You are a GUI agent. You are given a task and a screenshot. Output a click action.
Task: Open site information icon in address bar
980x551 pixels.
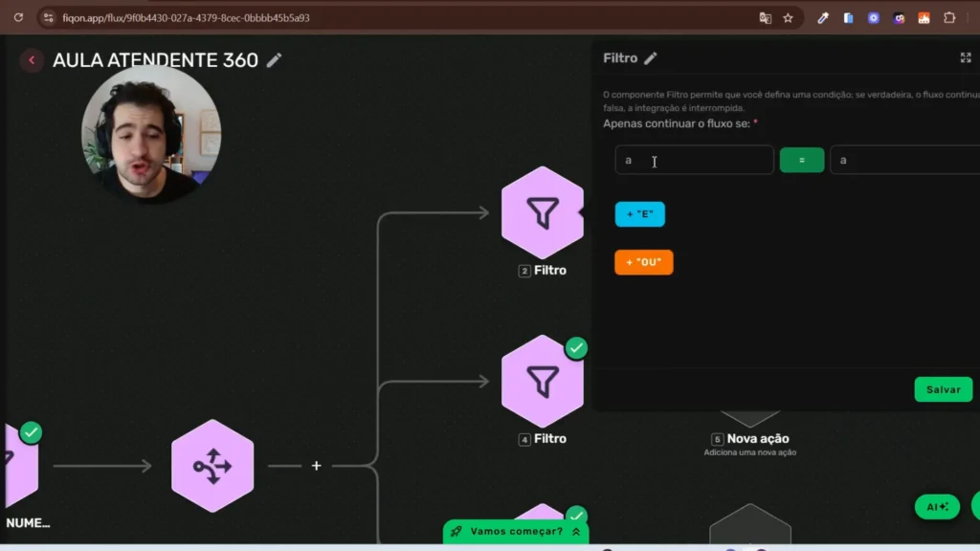point(48,17)
